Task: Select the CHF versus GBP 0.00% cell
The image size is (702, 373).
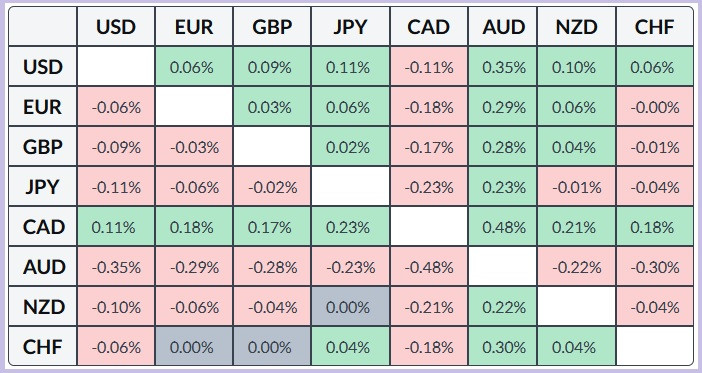Action: click(272, 346)
